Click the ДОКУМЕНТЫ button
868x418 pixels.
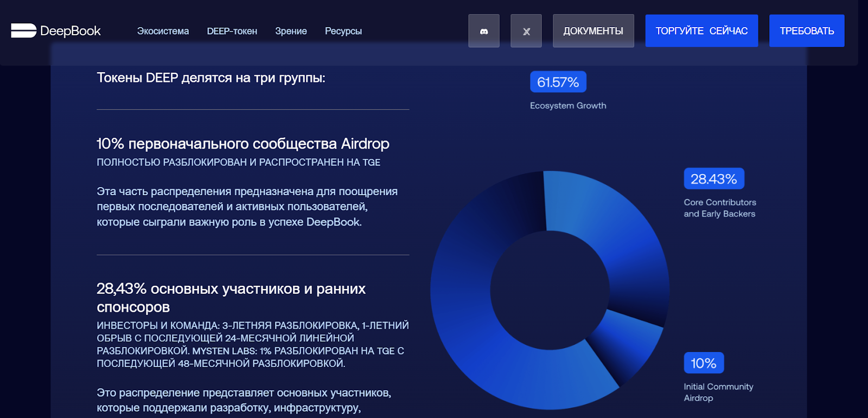click(593, 31)
